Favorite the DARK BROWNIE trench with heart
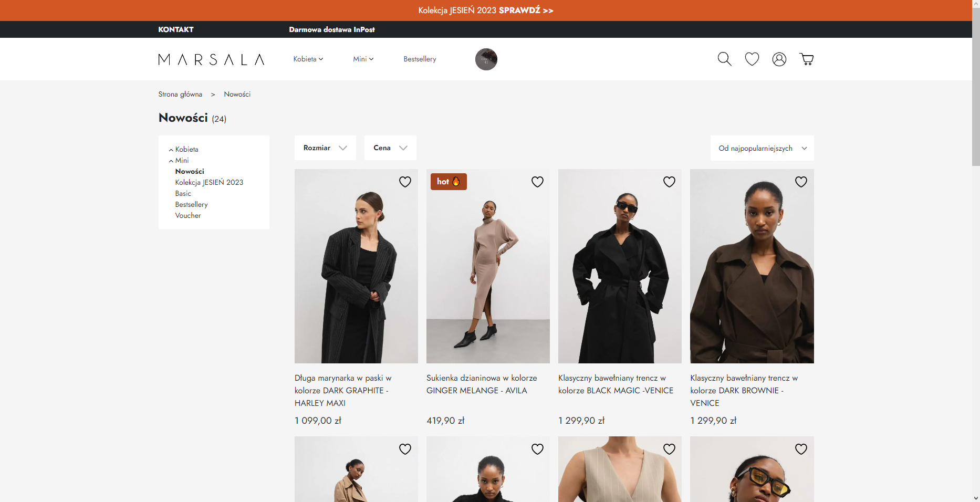Screen dimensions: 980x502 tap(801, 182)
